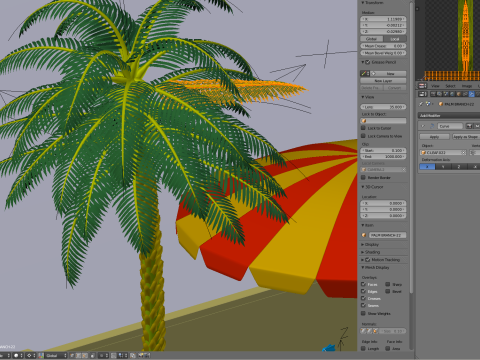This screenshot has height=360, width=480.
Task: Toggle the 3D manipulator widget icon
Action: click(41, 355)
